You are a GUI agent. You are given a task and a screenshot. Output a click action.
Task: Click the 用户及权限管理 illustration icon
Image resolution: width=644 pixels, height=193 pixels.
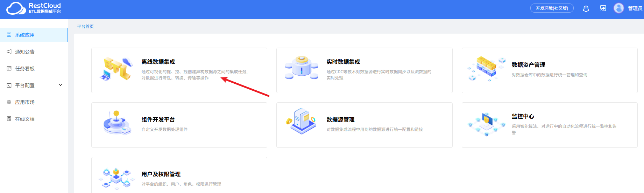pyautogui.click(x=116, y=178)
